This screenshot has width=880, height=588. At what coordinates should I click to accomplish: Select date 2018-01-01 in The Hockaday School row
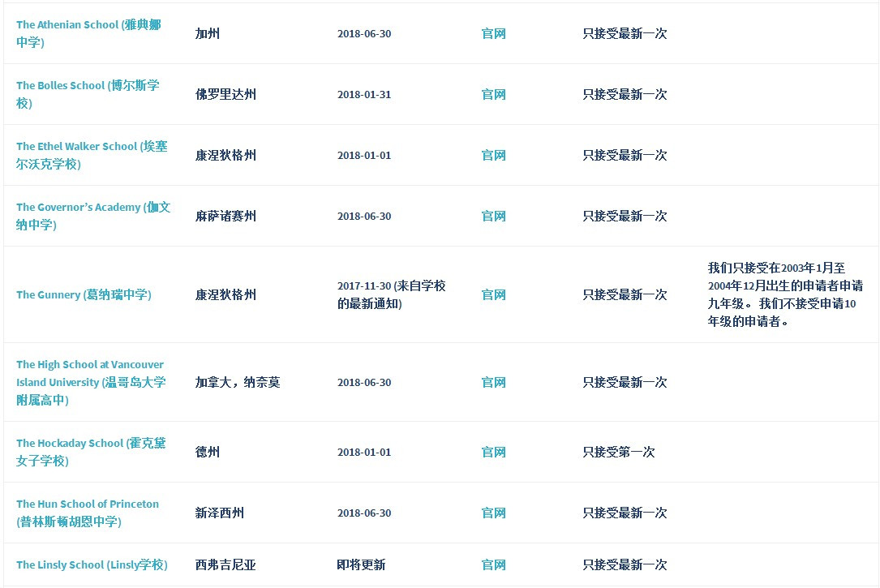point(364,452)
